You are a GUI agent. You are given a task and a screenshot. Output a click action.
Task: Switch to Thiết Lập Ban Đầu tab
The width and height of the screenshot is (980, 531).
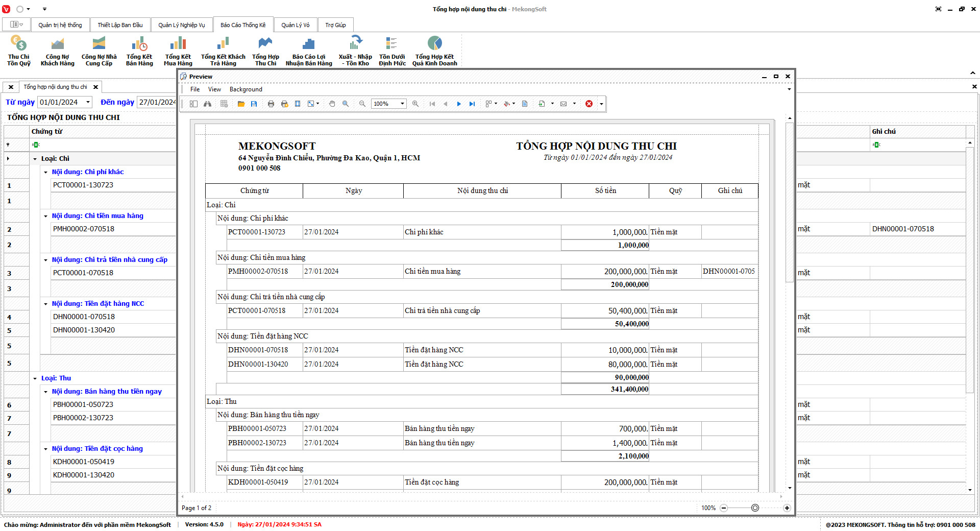120,25
